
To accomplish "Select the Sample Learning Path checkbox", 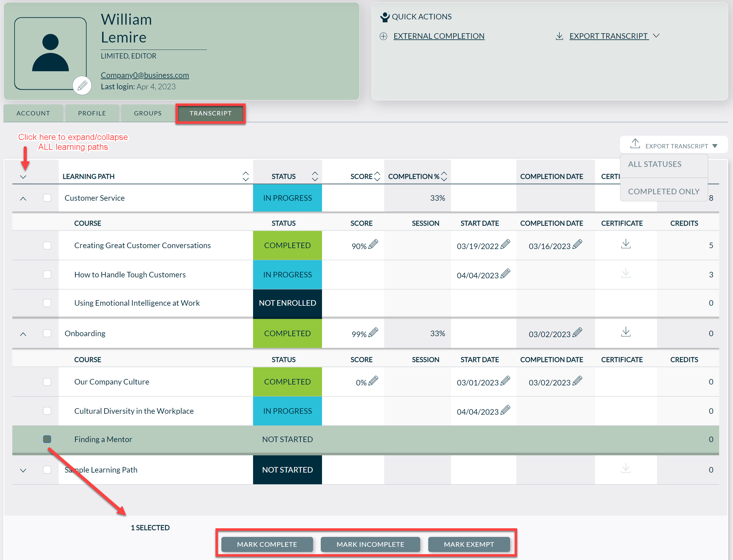I will pos(47,470).
